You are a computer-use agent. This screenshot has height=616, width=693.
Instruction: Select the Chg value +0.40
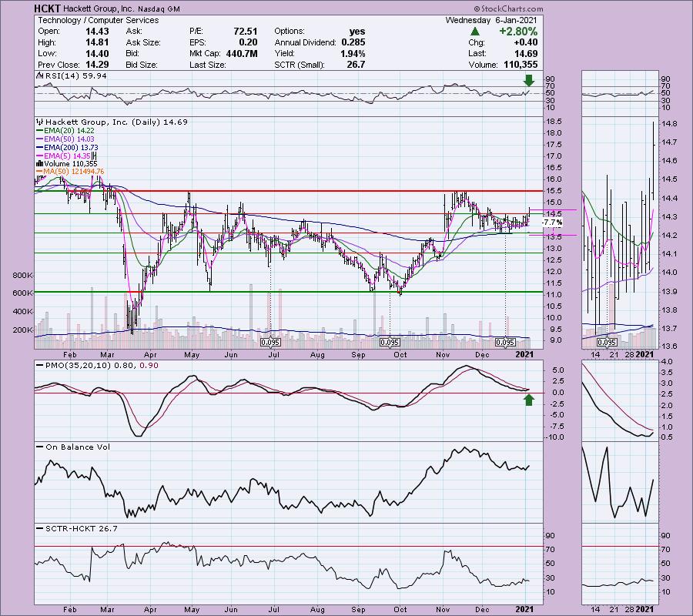coord(526,42)
